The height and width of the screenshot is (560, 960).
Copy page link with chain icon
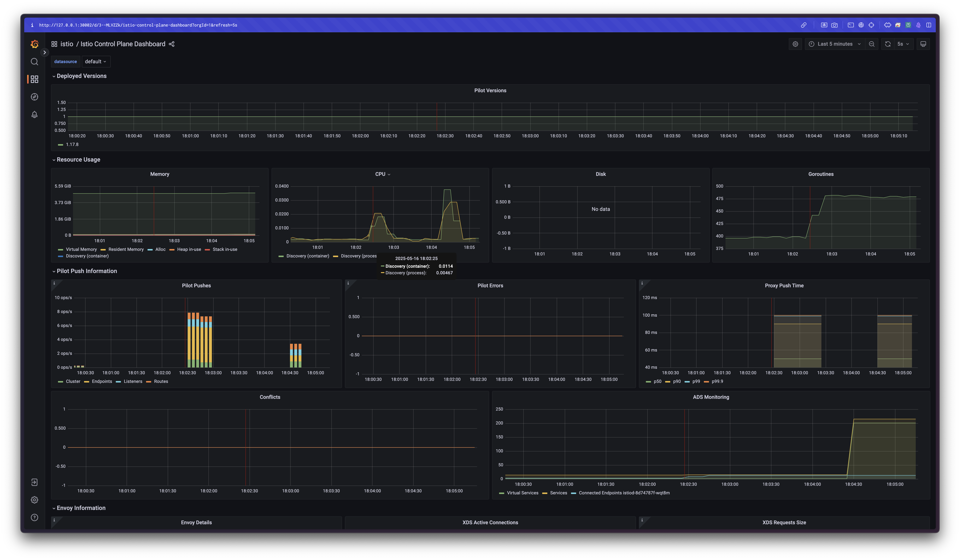pyautogui.click(x=804, y=25)
